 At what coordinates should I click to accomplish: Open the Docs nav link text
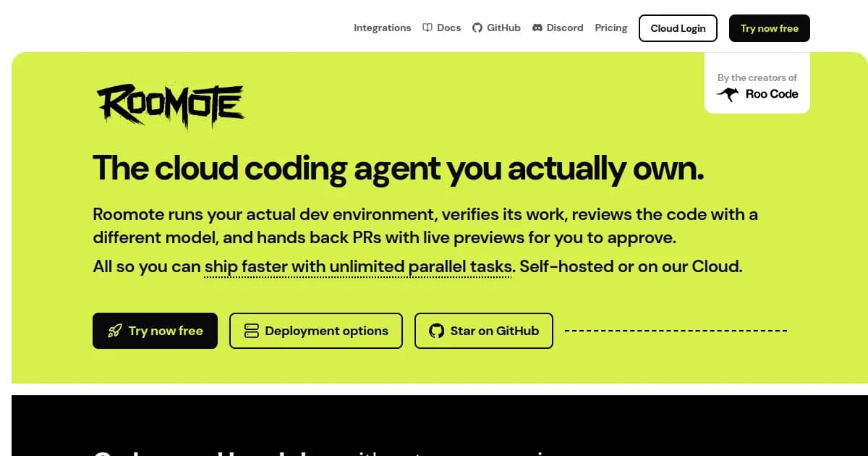tap(448, 28)
